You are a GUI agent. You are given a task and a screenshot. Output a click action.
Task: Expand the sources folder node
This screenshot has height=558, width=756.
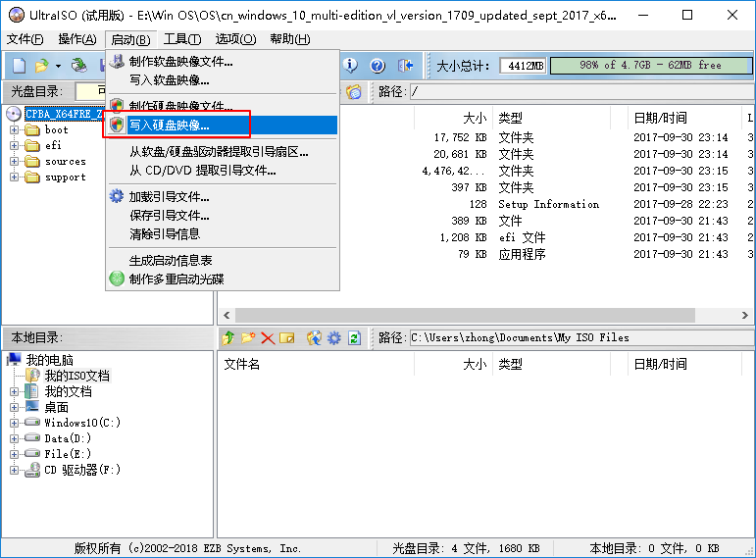coord(14,162)
